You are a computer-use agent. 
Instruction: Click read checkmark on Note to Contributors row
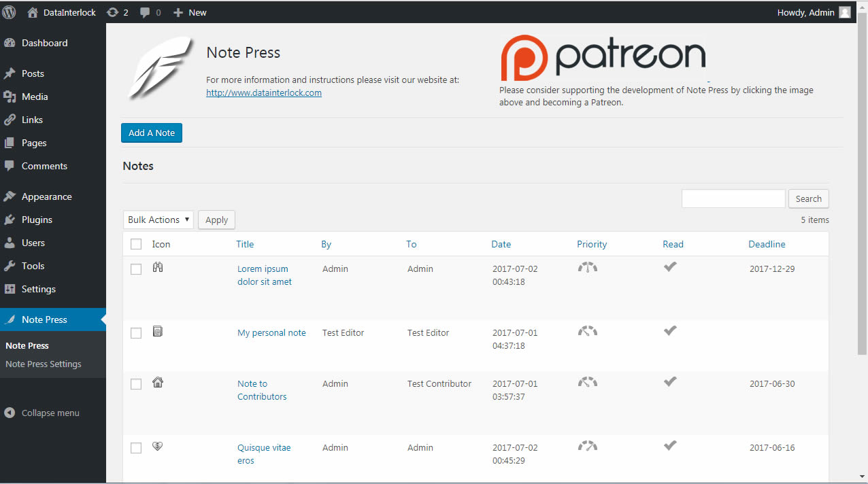click(x=670, y=381)
